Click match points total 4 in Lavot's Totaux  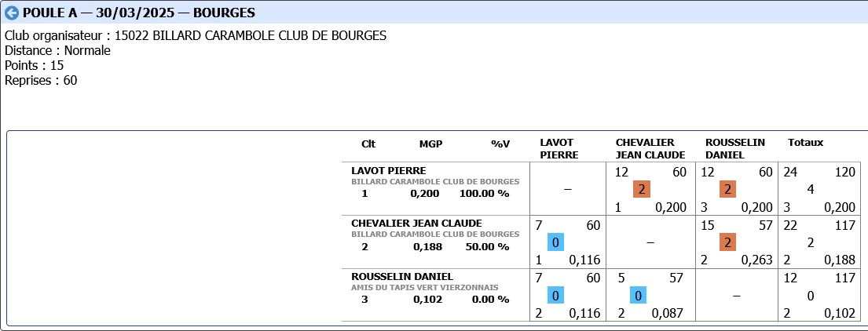click(x=811, y=190)
